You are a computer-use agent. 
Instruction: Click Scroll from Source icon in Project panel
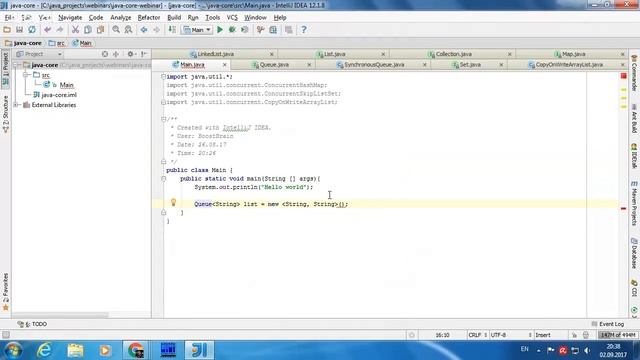pos(105,54)
